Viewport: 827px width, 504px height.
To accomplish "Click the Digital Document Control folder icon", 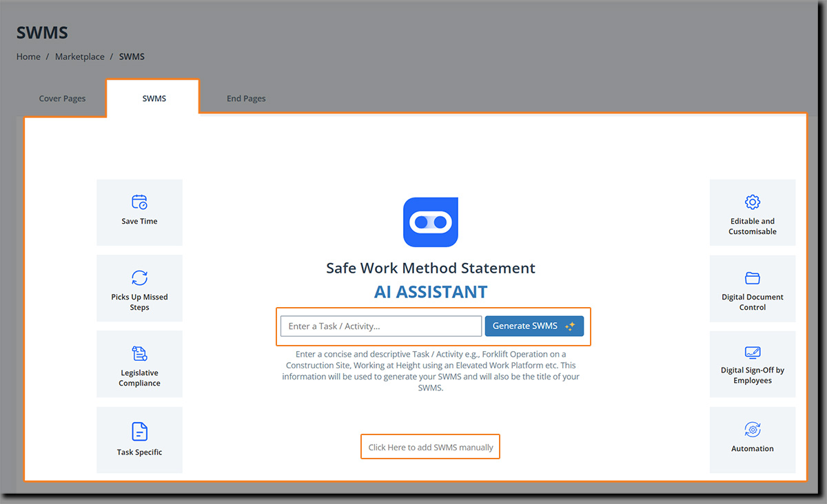I will (753, 278).
